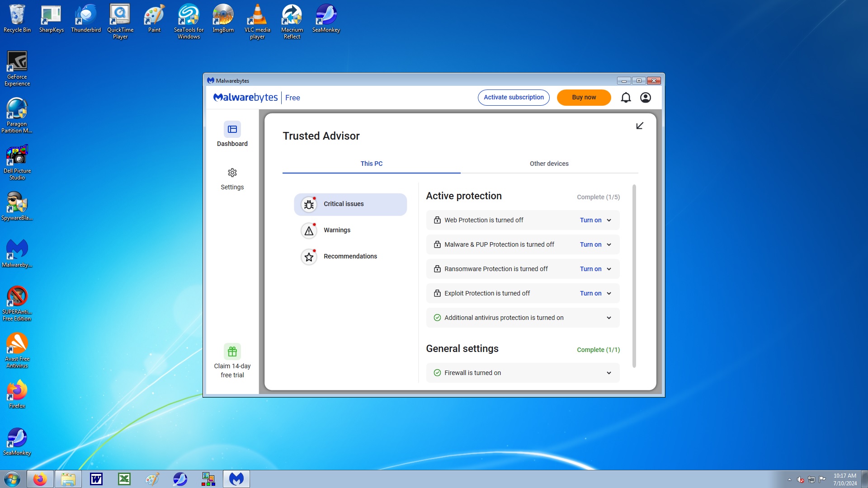The image size is (868, 488).
Task: Open GeForce Experience desktop shortcut
Action: click(17, 69)
